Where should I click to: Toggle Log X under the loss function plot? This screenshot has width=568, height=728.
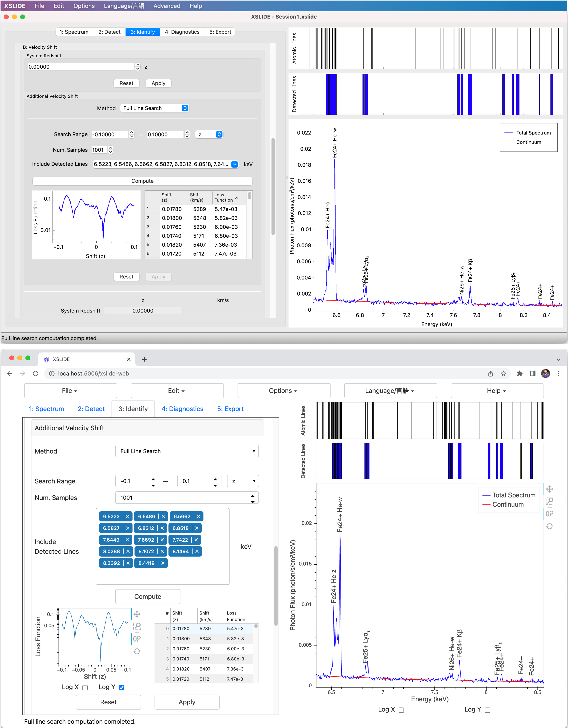(x=85, y=687)
